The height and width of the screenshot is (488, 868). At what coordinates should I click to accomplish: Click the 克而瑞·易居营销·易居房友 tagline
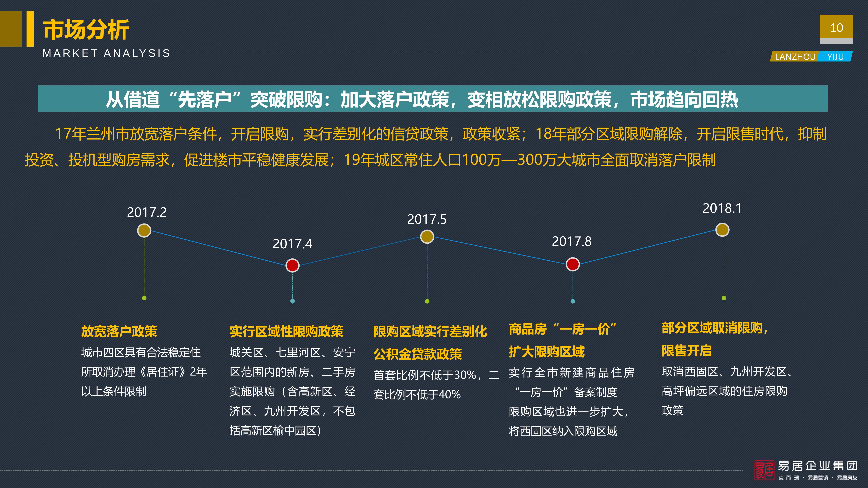[x=818, y=478]
